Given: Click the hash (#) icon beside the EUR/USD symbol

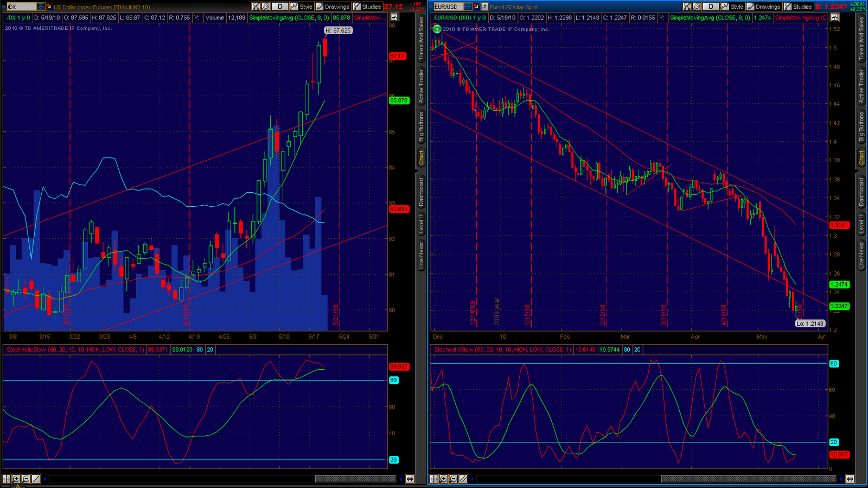Looking at the screenshot, I should pos(485,7).
